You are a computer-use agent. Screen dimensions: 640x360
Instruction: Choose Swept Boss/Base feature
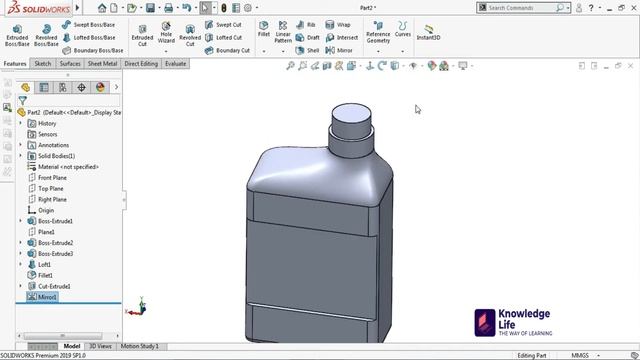[x=89, y=24]
